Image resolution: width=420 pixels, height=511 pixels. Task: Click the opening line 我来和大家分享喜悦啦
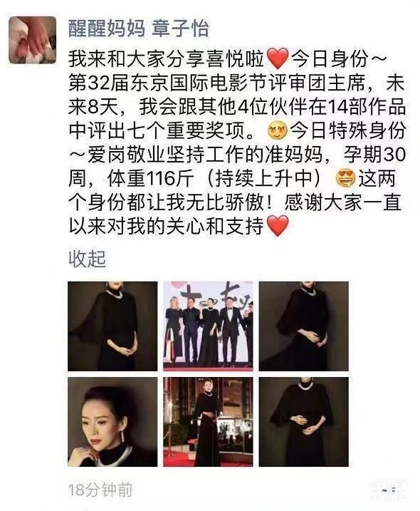coord(166,59)
